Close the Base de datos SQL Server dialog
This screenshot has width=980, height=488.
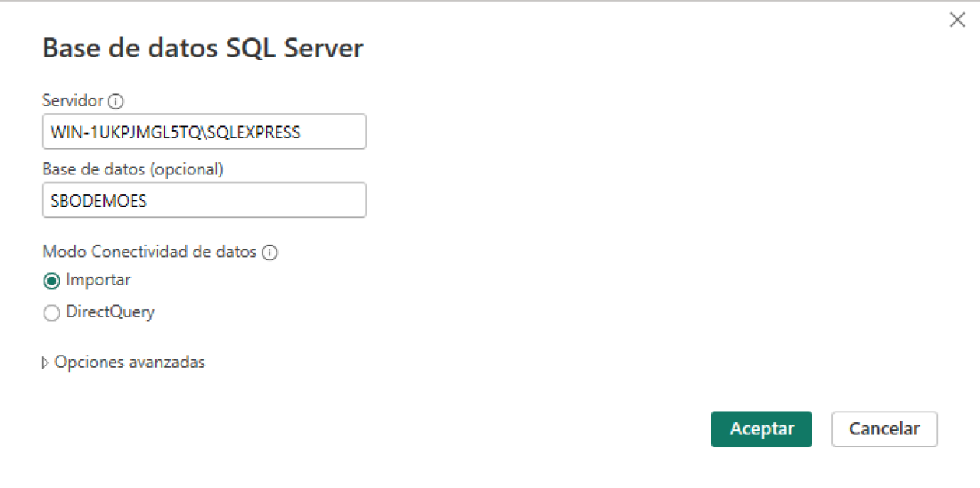pos(957,20)
